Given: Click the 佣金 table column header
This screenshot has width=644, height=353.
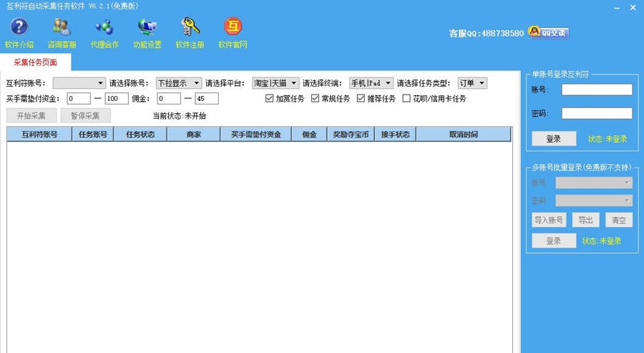Looking at the screenshot, I should click(x=309, y=135).
